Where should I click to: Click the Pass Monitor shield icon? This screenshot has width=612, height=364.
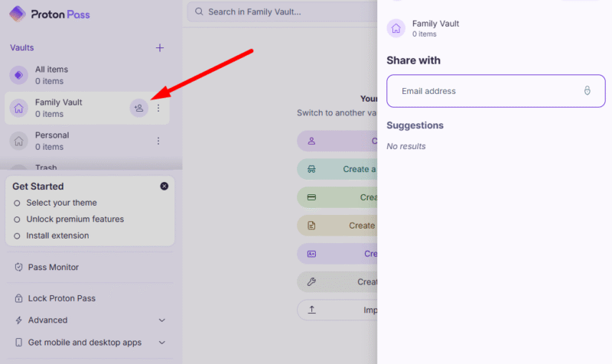point(18,267)
